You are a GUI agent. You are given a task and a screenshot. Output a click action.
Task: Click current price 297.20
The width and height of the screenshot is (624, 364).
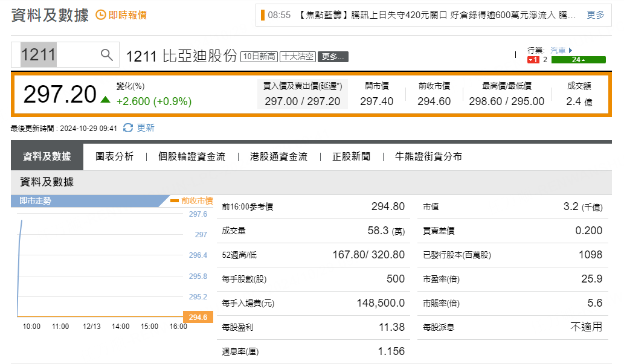[60, 94]
